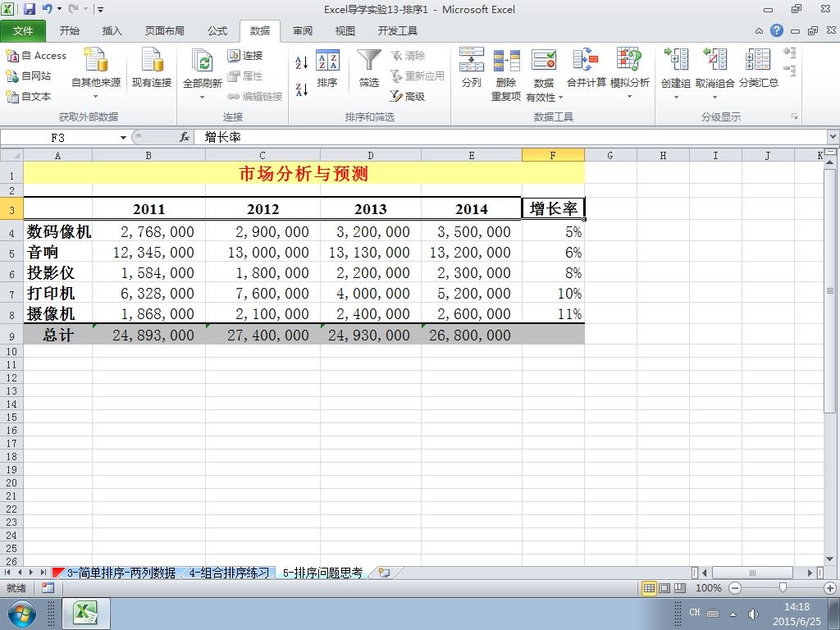Click the Save icon in quick access toolbar
Image resolution: width=840 pixels, height=630 pixels.
click(x=29, y=9)
